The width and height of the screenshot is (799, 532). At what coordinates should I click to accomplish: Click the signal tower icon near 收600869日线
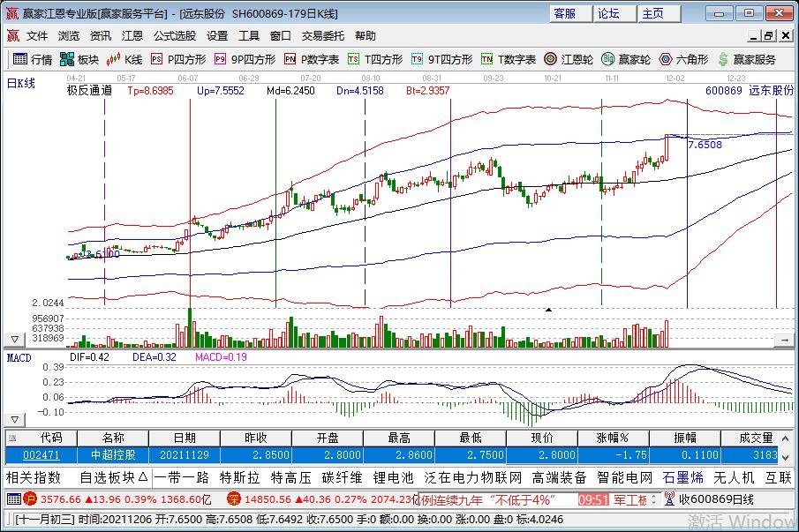pyautogui.click(x=669, y=498)
